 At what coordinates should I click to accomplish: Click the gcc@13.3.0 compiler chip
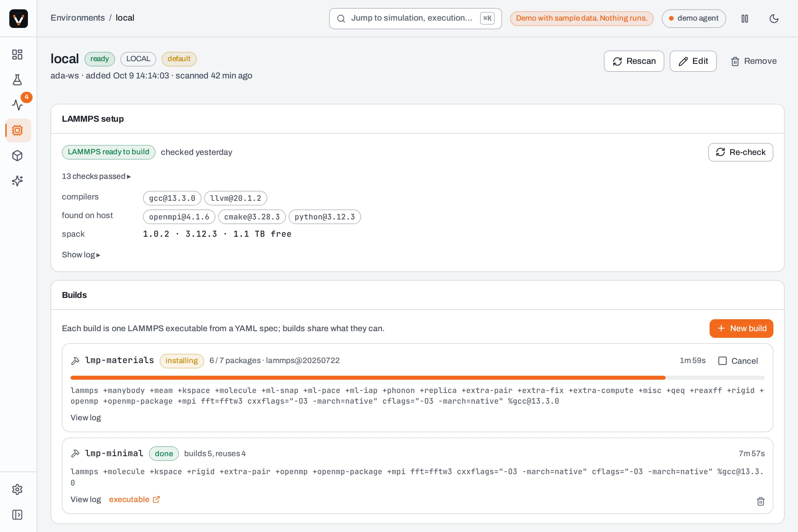click(172, 198)
